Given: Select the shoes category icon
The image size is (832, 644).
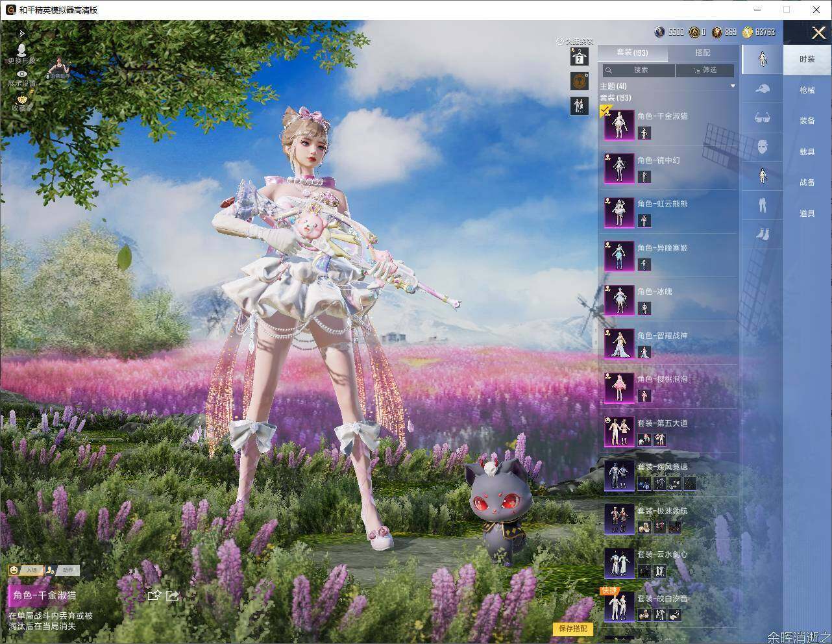Looking at the screenshot, I should click(x=763, y=234).
